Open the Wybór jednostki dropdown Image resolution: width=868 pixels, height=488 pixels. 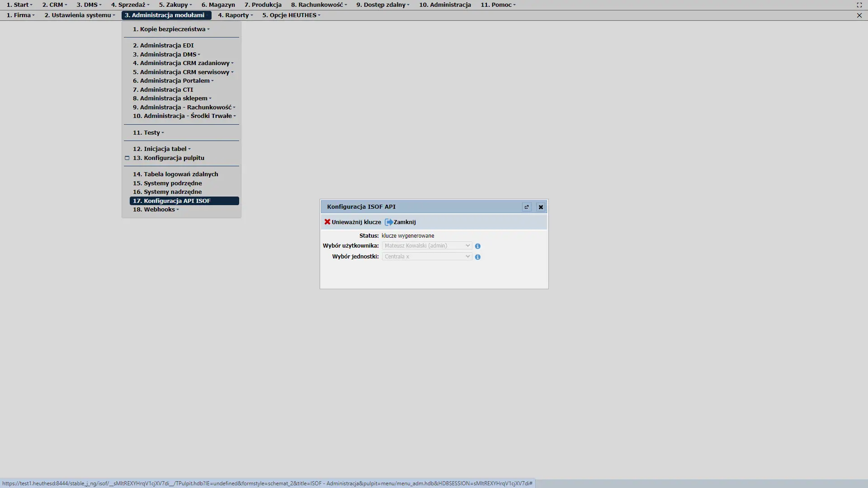coord(426,257)
